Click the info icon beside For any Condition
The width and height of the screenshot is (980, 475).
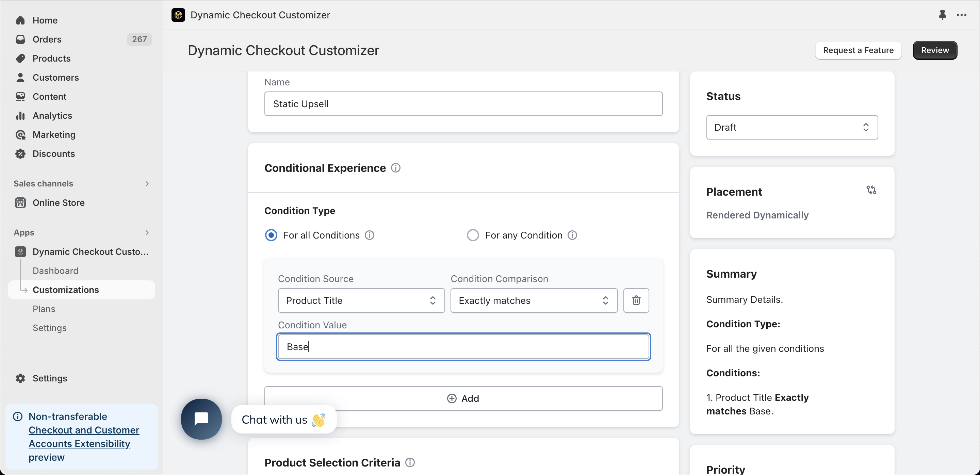click(572, 235)
